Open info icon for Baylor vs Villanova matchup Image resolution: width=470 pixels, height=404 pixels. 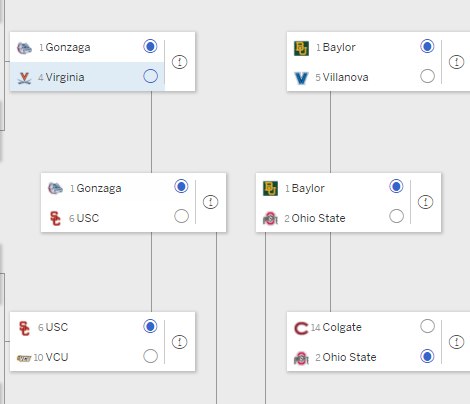point(456,62)
